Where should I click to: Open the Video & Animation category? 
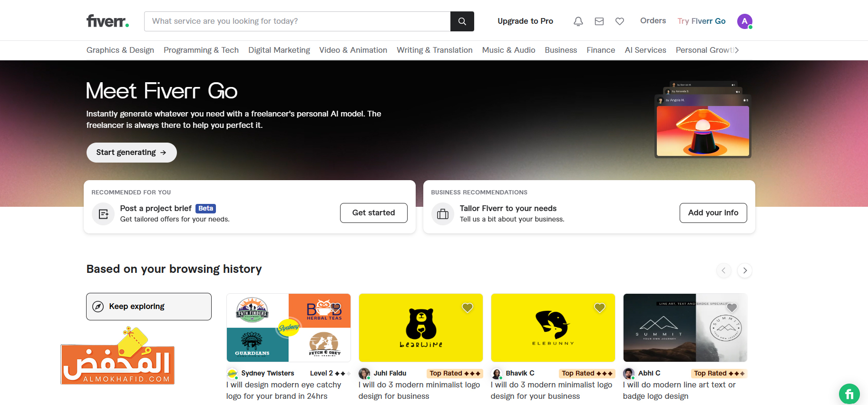click(353, 50)
